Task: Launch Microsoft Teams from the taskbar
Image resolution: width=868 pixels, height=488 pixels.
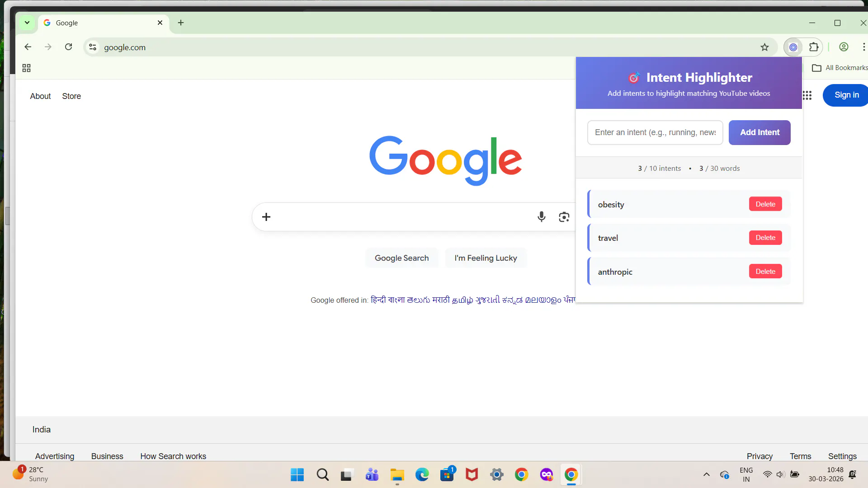Action: point(372,475)
